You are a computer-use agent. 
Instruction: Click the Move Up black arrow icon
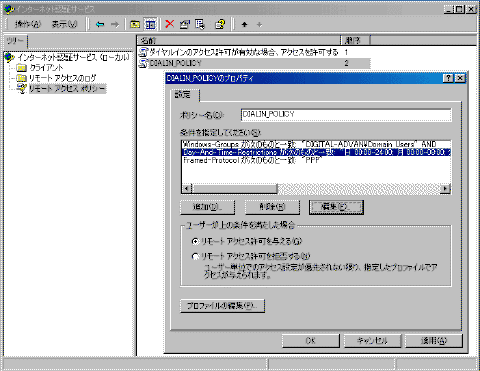pos(244,24)
